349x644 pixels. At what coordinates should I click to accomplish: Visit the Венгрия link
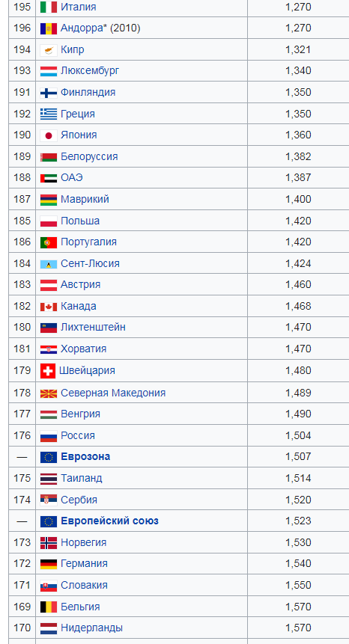tap(81, 414)
